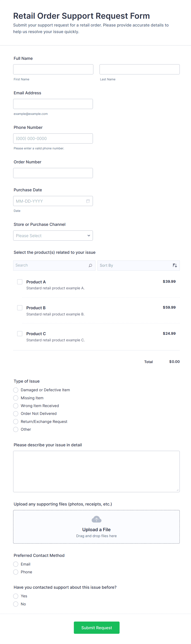
Task: Check the Product A checkbox
Action: tap(20, 282)
